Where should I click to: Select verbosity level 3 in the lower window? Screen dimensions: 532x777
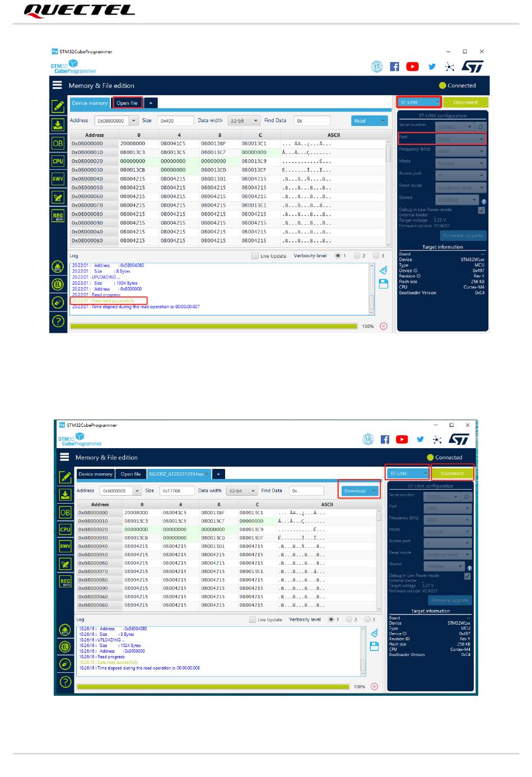coord(367,620)
